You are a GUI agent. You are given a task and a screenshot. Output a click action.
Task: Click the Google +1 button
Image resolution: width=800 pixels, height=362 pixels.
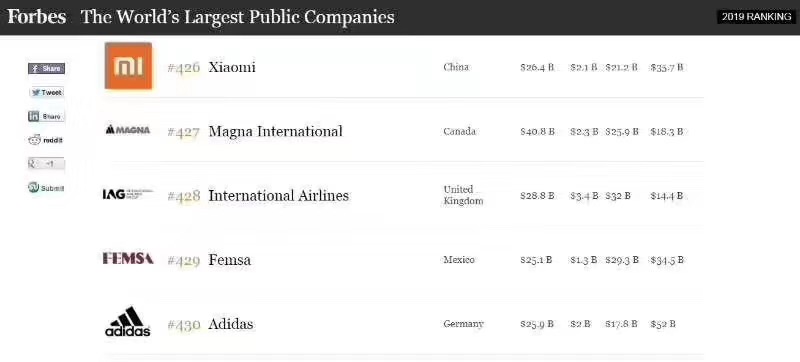pyautogui.click(x=46, y=164)
